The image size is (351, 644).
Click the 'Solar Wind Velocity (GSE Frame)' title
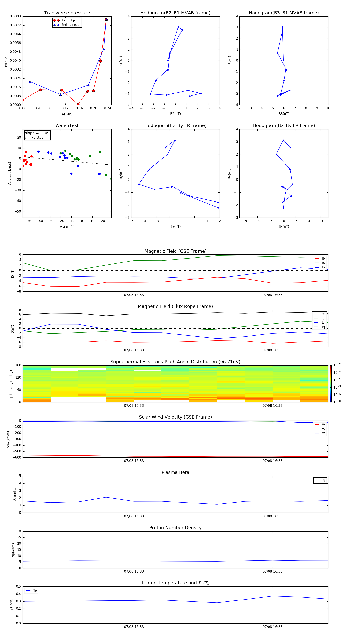coord(175,417)
